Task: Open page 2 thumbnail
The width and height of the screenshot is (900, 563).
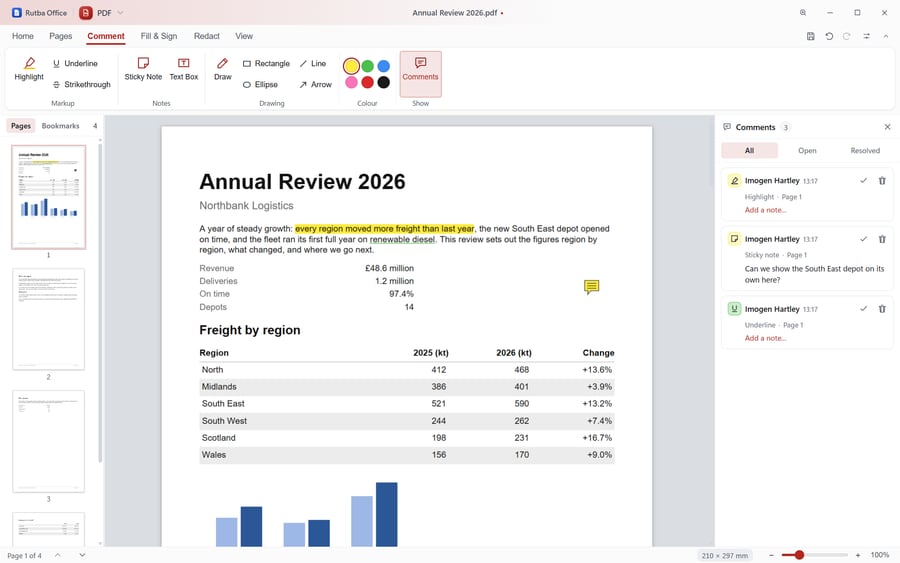Action: pyautogui.click(x=49, y=319)
